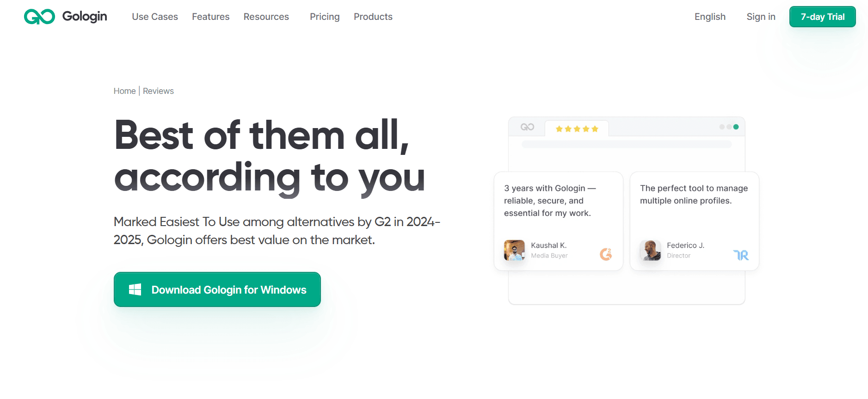Click Kaushal K. profile photo

(x=514, y=250)
